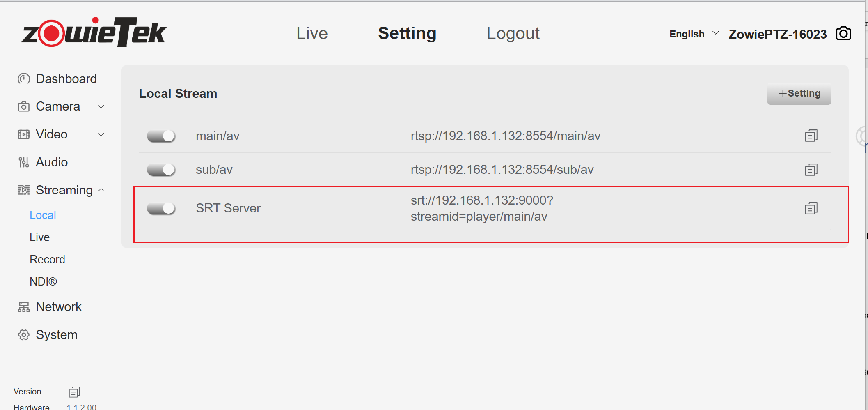Toggle the main/av stream switch
The image size is (868, 410).
coord(161,136)
